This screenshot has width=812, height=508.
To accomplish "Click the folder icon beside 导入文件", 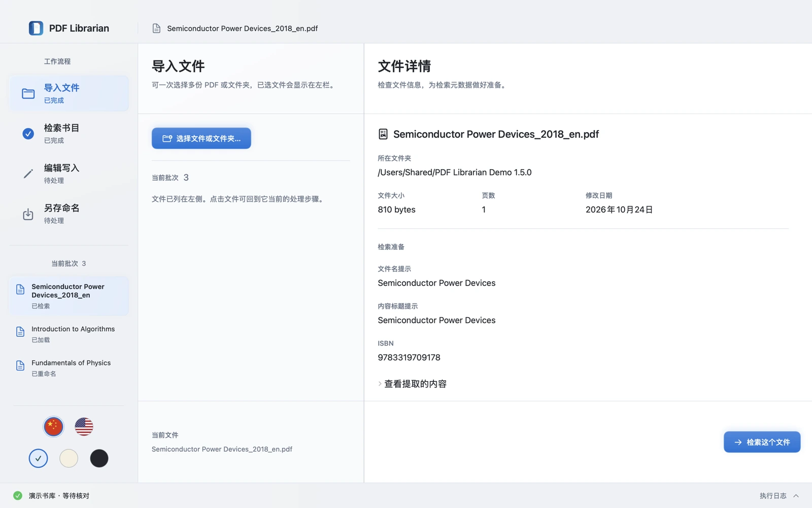I will coord(28,93).
